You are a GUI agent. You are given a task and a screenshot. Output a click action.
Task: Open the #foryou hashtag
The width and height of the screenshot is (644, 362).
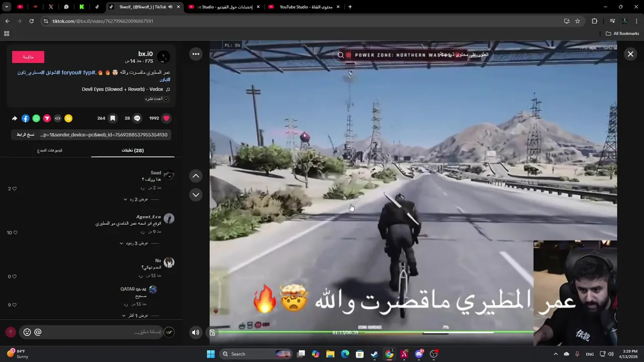pos(71,72)
